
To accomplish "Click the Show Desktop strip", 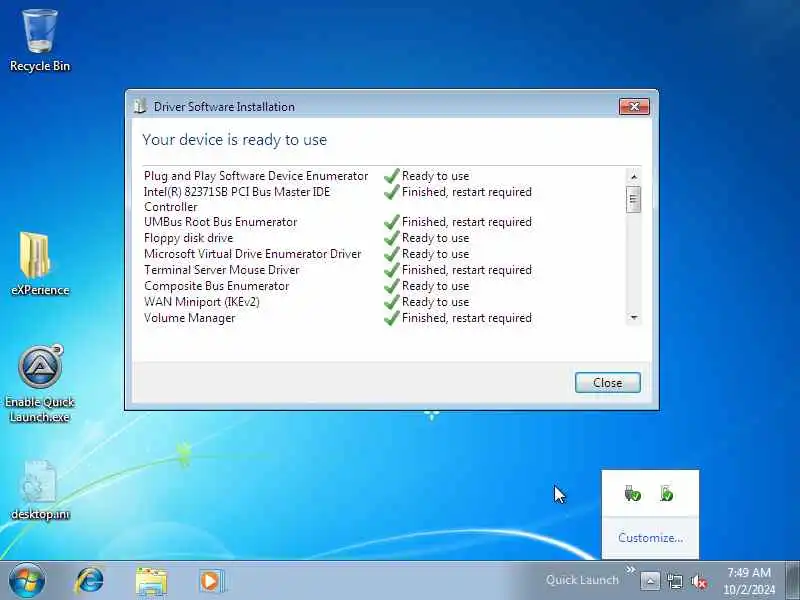I will [x=792, y=581].
